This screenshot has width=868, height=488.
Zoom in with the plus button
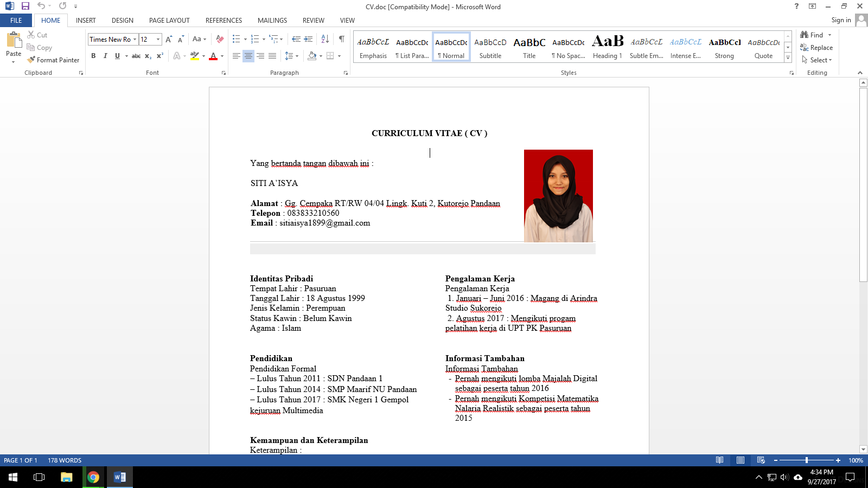[x=838, y=460]
